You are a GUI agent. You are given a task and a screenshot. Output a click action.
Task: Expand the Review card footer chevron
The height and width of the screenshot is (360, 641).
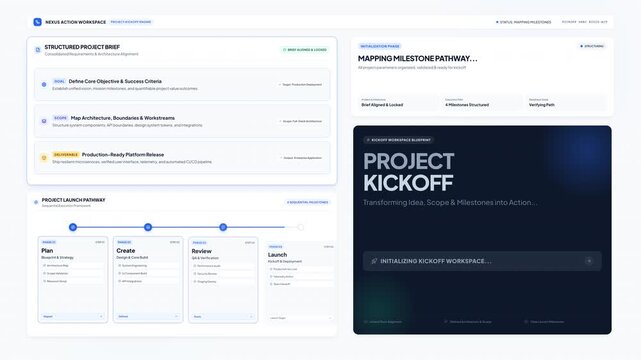click(x=251, y=317)
